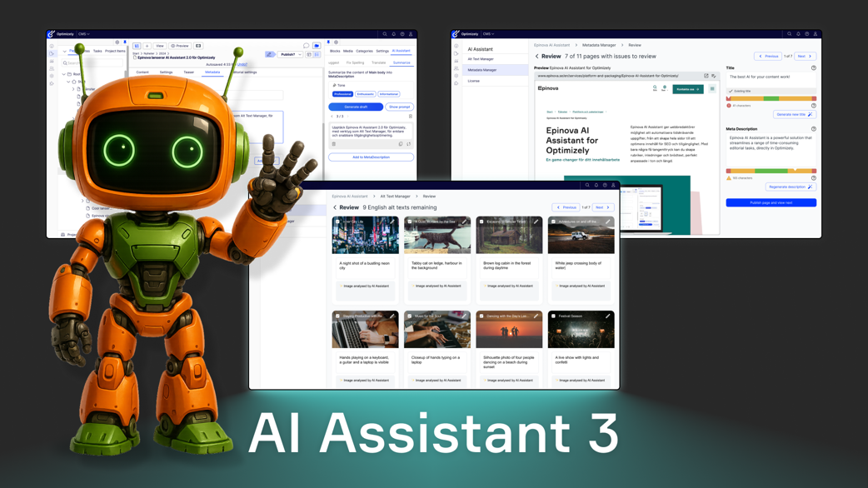Click the Meta Description length color bar

point(771,171)
